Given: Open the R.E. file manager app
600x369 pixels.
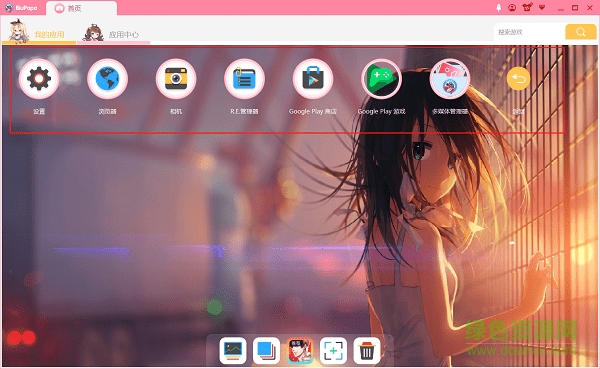Looking at the screenshot, I should tap(244, 79).
